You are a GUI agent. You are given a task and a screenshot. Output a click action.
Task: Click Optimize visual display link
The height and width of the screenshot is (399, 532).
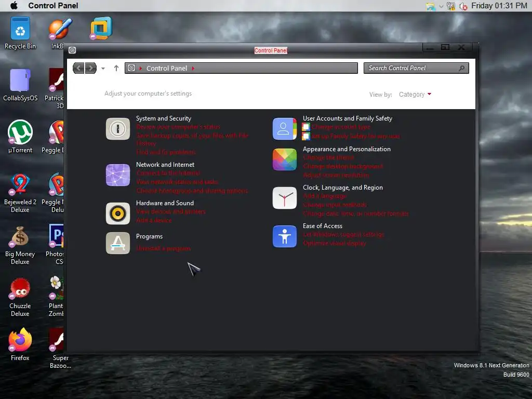point(335,243)
